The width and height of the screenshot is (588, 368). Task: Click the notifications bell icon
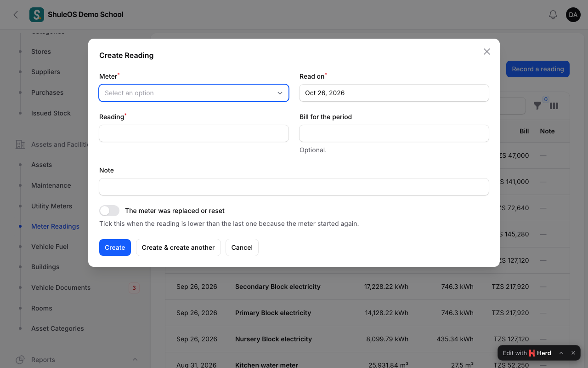click(553, 15)
